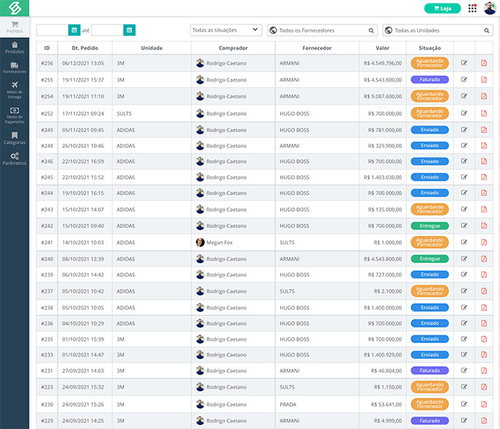Image resolution: width=500 pixels, height=429 pixels.
Task: Select Categorias in the sidebar
Action: click(14, 138)
